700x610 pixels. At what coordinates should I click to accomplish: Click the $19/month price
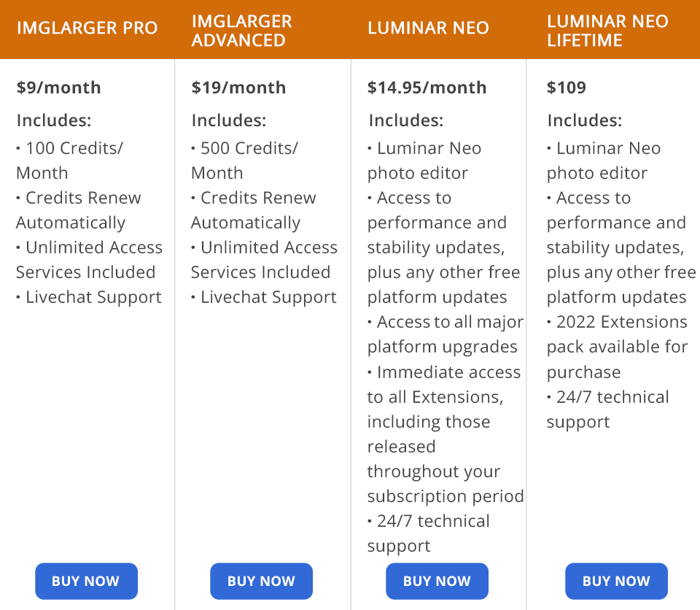point(238,88)
